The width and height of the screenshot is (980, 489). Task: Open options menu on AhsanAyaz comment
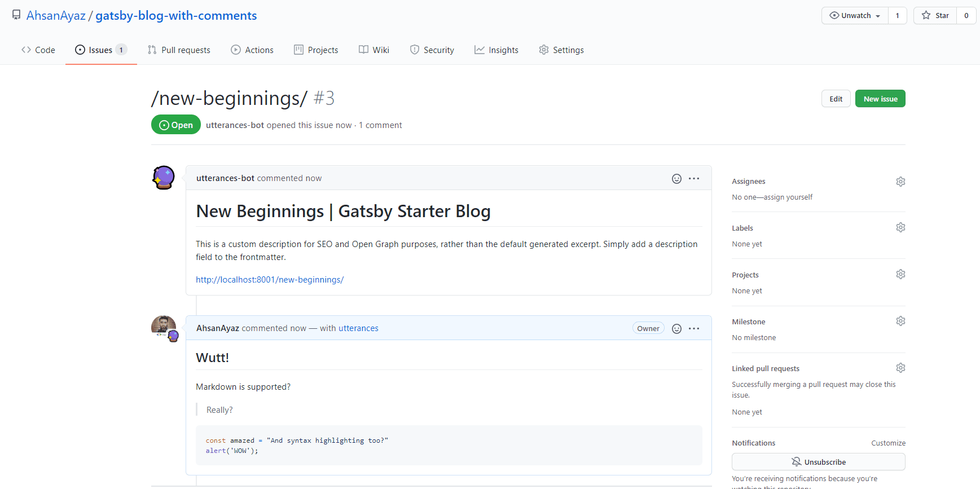pos(694,329)
